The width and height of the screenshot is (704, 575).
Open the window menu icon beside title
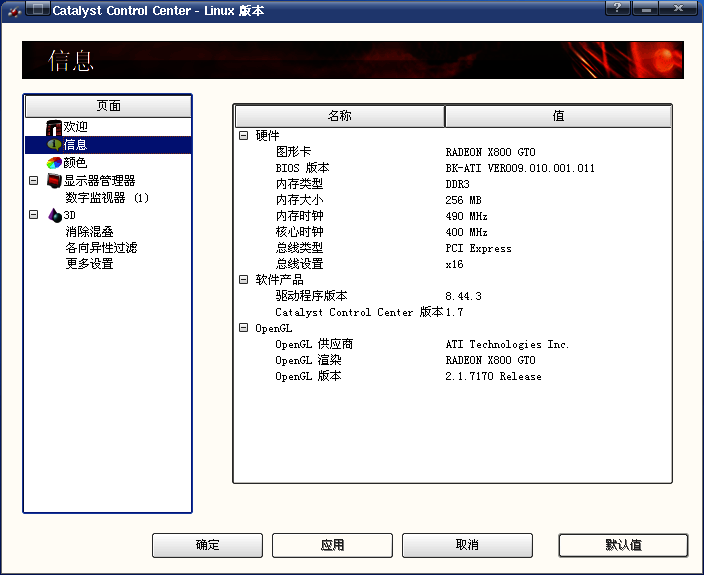[38, 9]
